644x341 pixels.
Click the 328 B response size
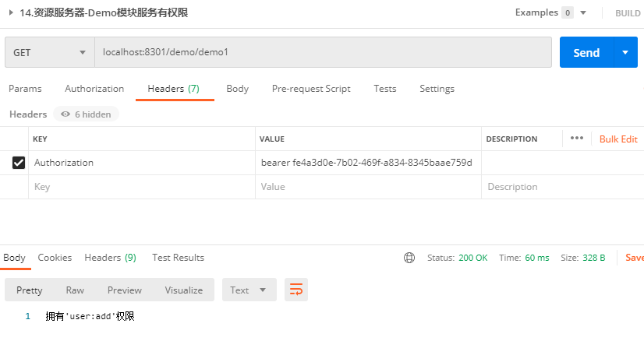(593, 258)
